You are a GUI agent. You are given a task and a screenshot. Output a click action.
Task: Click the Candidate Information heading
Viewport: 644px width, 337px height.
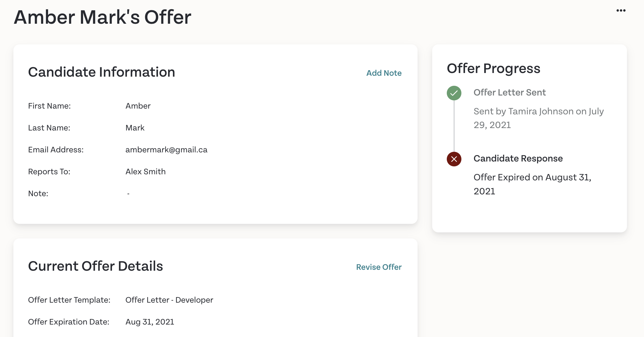coord(102,72)
